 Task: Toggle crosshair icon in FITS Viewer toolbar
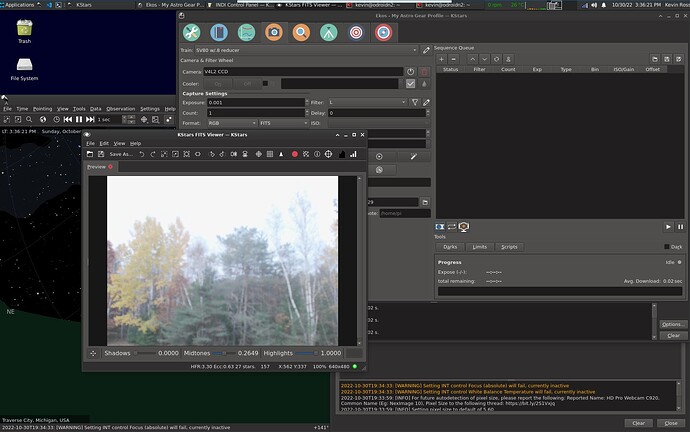259,154
